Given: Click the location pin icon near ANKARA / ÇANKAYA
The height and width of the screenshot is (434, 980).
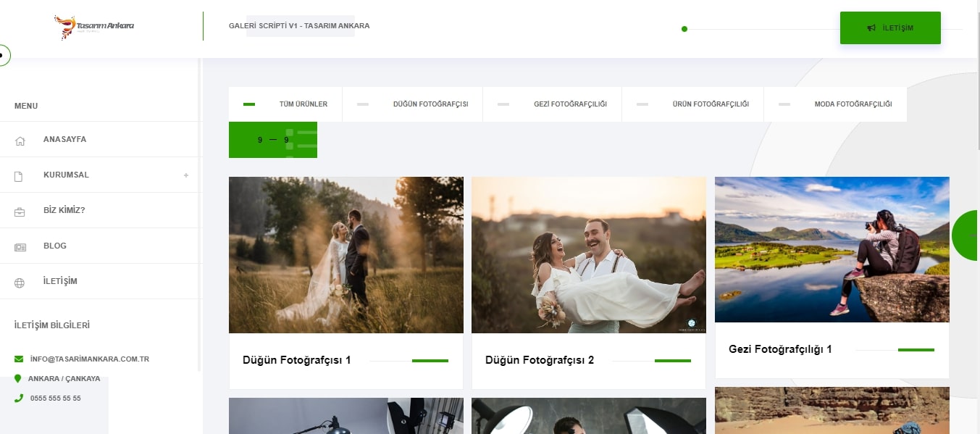Looking at the screenshot, I should 18,378.
